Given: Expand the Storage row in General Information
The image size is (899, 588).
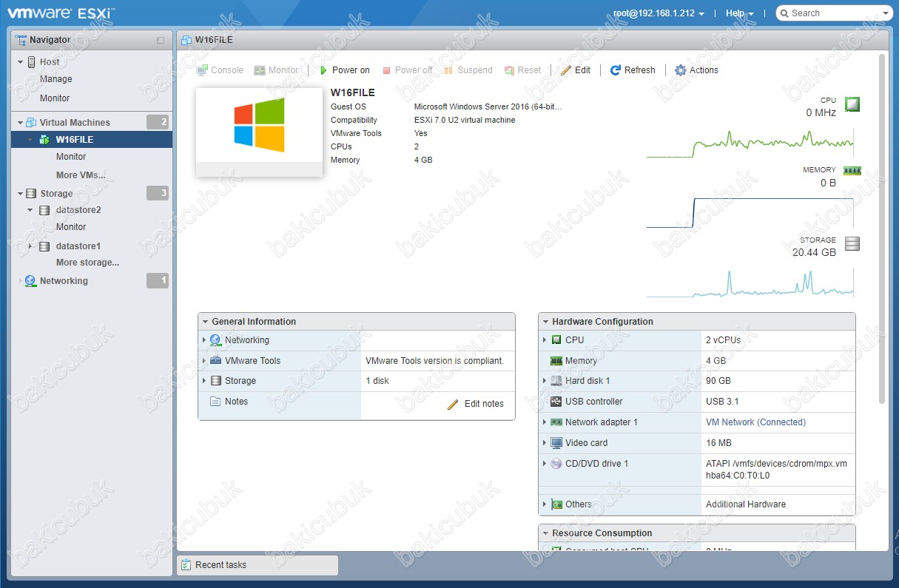Looking at the screenshot, I should point(204,381).
